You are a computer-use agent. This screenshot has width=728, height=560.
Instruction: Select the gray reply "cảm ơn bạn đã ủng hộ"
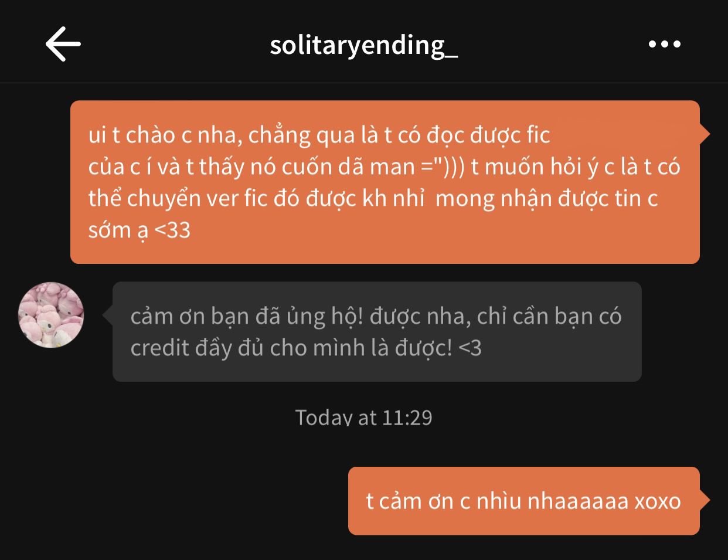[x=377, y=332]
